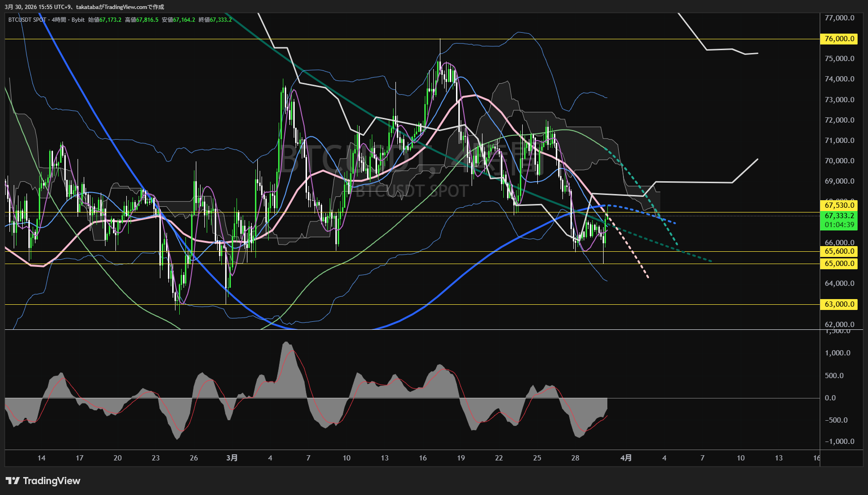This screenshot has height=495, width=868.
Task: Click the 0.0 oscillator scale label
Action: click(x=830, y=398)
